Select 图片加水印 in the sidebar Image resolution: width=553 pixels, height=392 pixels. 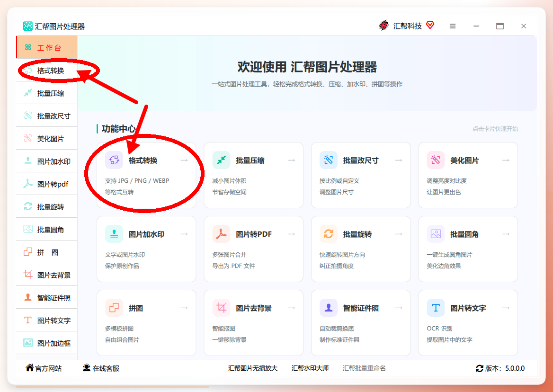coord(46,161)
